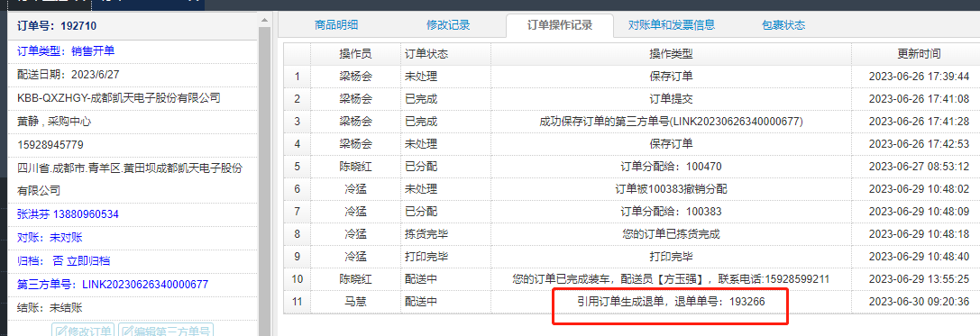980x336 pixels.
Task: Click the 打印完毕 operation type cell in row 9
Action: tap(671, 256)
